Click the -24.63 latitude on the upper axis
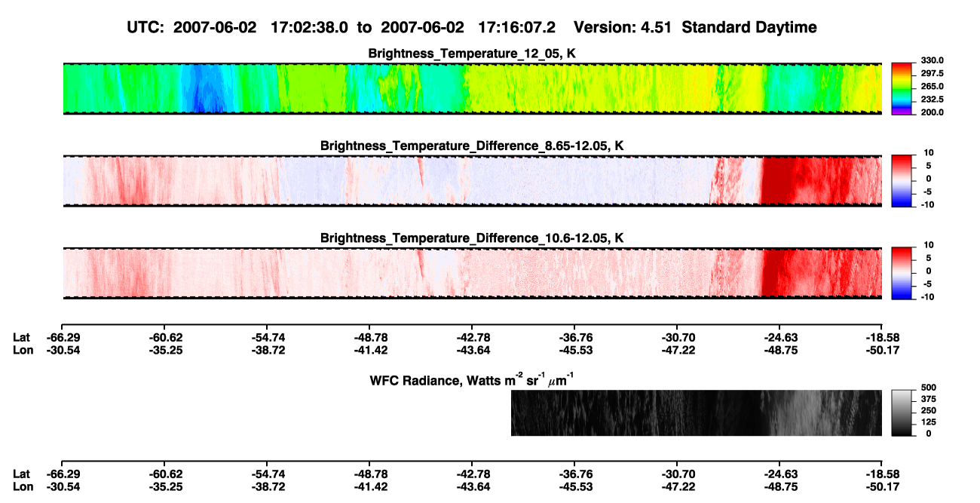Image resolution: width=980 pixels, height=503 pixels. coord(779,338)
